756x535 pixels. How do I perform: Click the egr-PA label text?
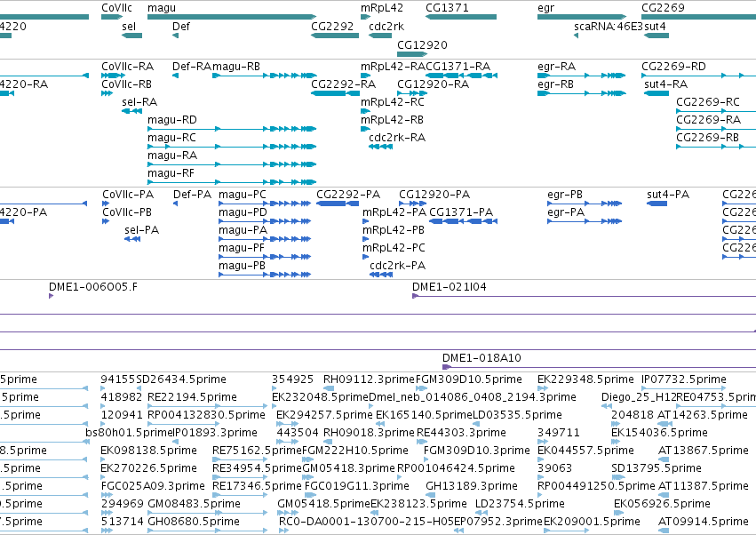(566, 212)
